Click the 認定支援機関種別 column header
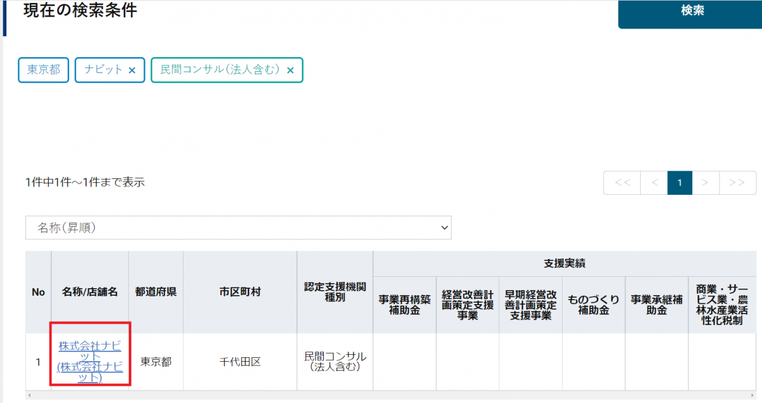 [x=335, y=292]
